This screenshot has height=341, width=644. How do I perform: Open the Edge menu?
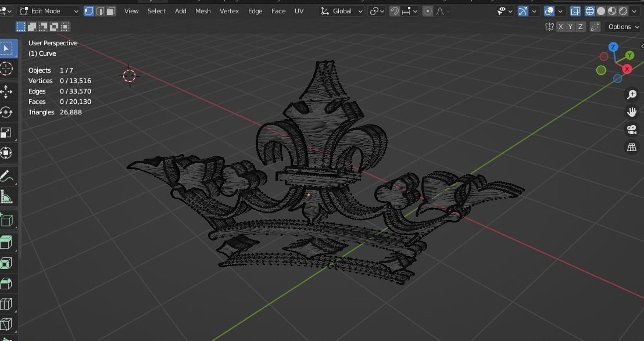point(255,11)
